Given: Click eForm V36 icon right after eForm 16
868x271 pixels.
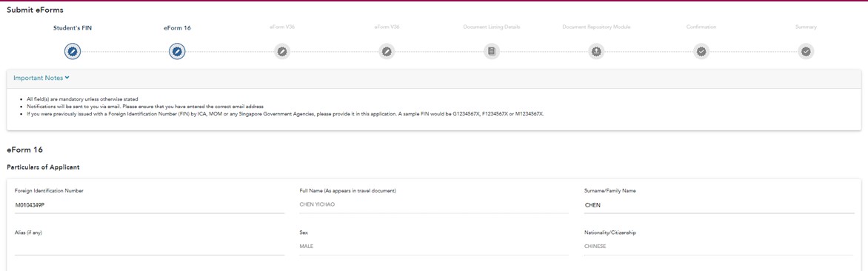Looking at the screenshot, I should (281, 52).
